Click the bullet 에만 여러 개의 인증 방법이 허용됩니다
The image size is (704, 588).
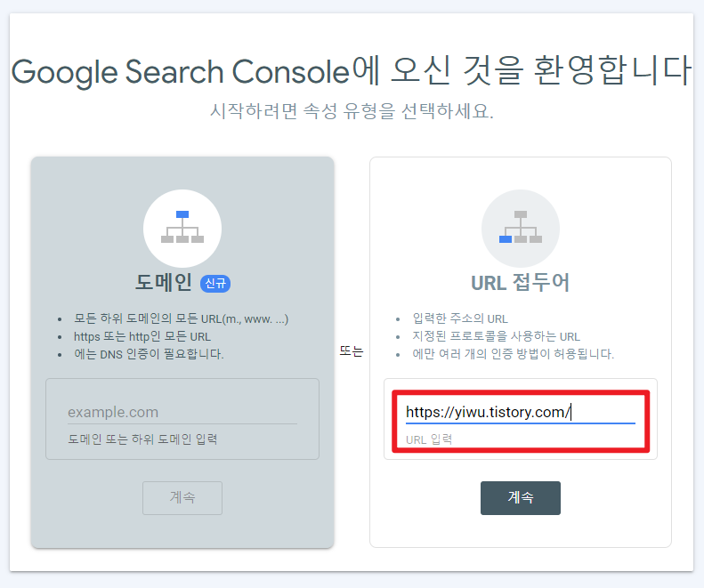click(514, 354)
